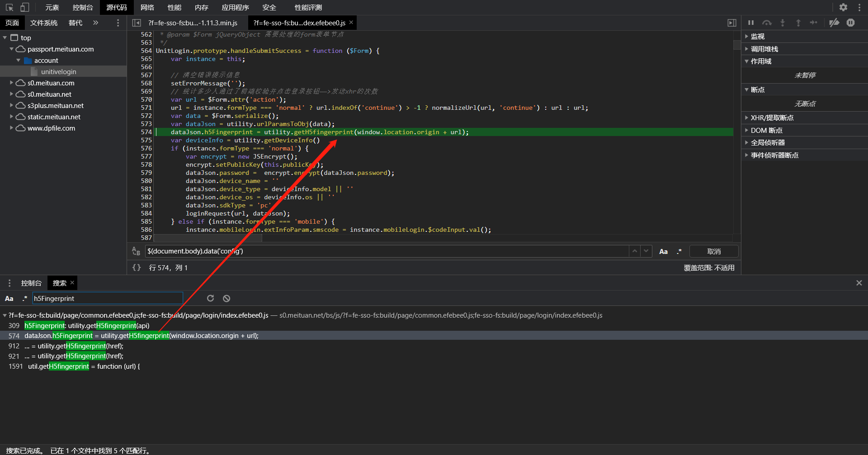Open the drawer three-dot menu
This screenshot has height=455, width=868.
click(9, 283)
